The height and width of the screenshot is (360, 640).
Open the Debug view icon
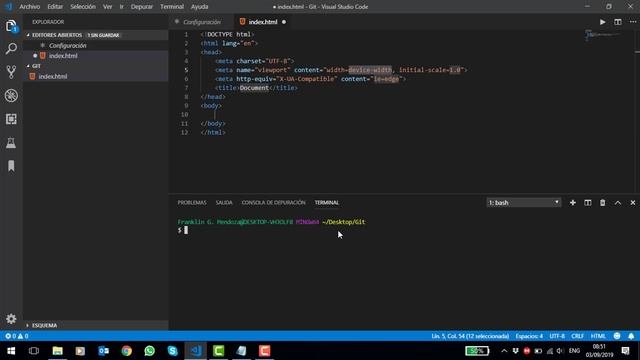click(x=11, y=96)
